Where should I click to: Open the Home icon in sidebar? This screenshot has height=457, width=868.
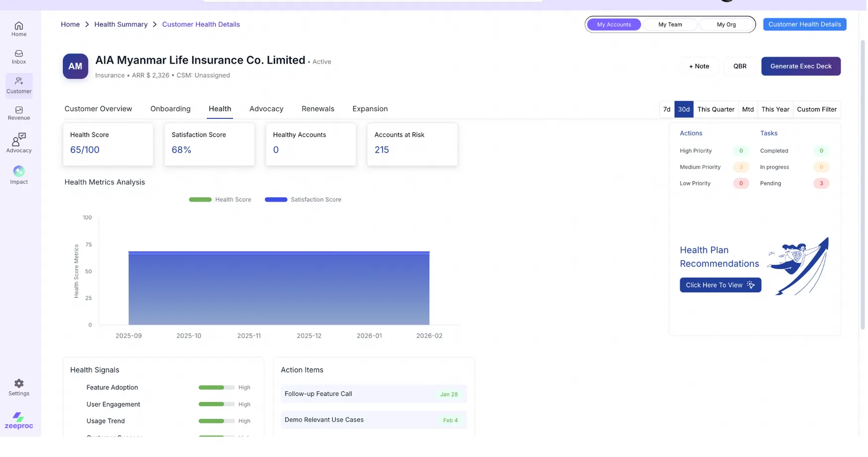point(19,29)
